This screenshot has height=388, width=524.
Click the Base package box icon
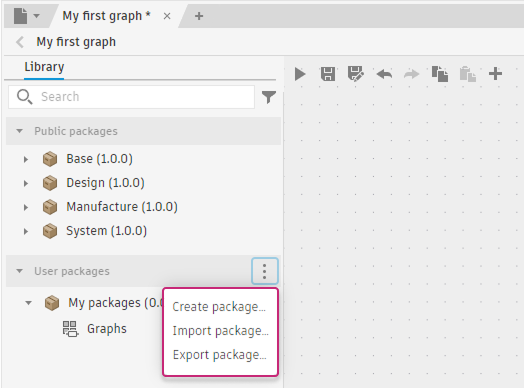(x=50, y=159)
